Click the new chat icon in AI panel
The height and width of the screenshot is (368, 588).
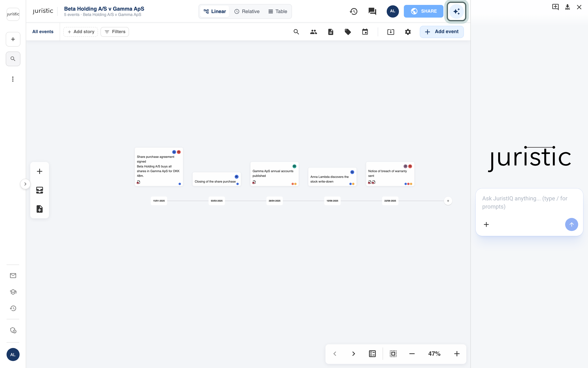pos(556,7)
